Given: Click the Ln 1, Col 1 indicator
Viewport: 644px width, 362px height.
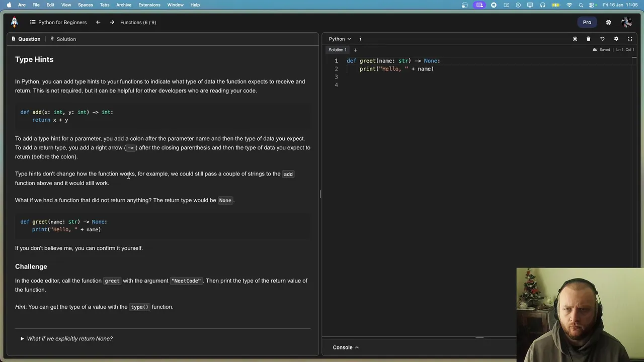Looking at the screenshot, I should point(625,50).
